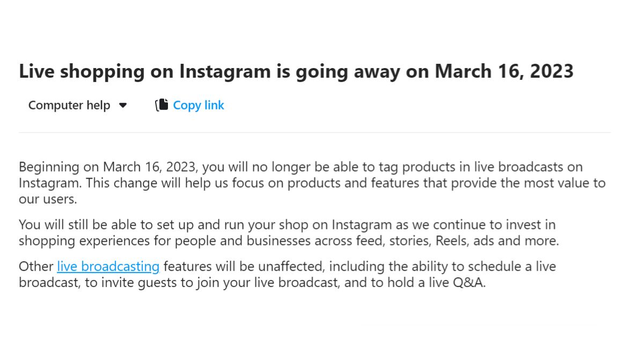Click the word "Instagram" in the heading
This screenshot has height=362, width=644.
tap(225, 71)
